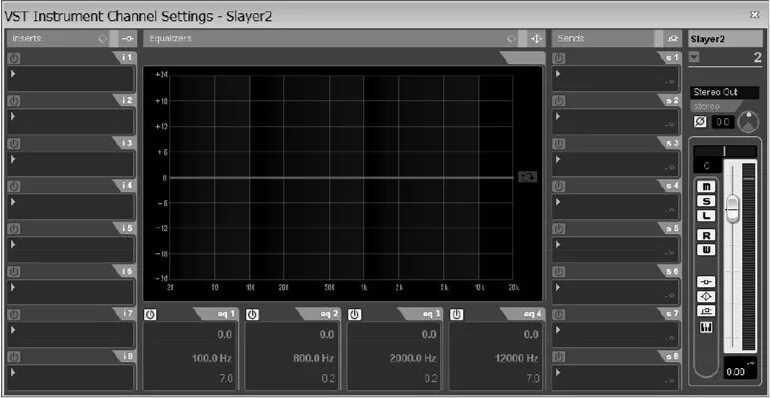
Task: Enable Read automation (R) button
Action: [707, 236]
